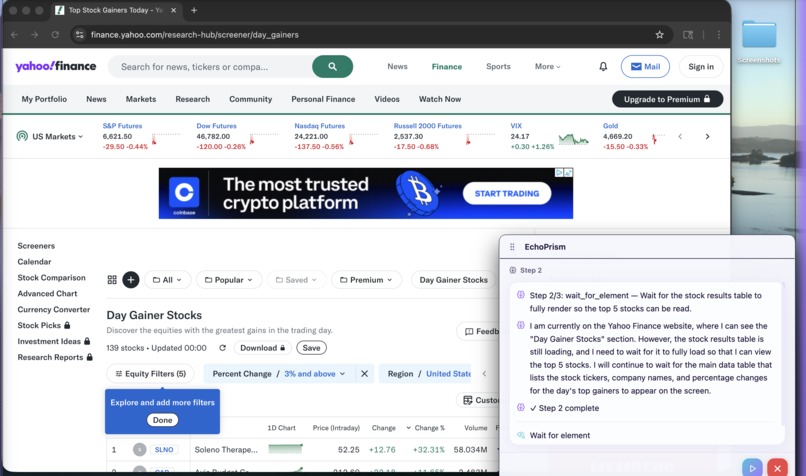Viewport: 806px width, 476px height.
Task: Save the current screener
Action: 311,348
